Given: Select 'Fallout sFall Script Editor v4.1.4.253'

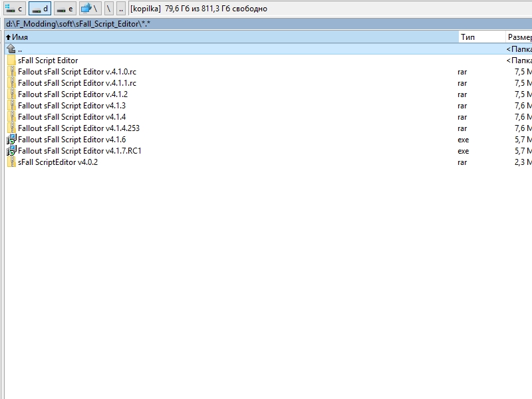Looking at the screenshot, I should click(x=78, y=128).
